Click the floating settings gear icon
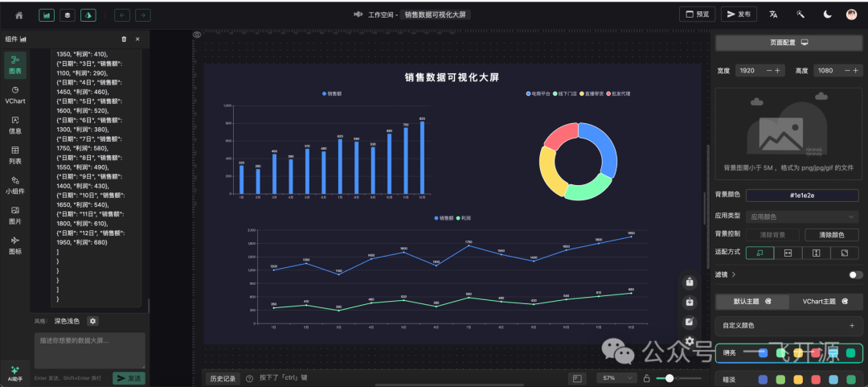Viewport: 868px width, 387px height. coord(690,341)
